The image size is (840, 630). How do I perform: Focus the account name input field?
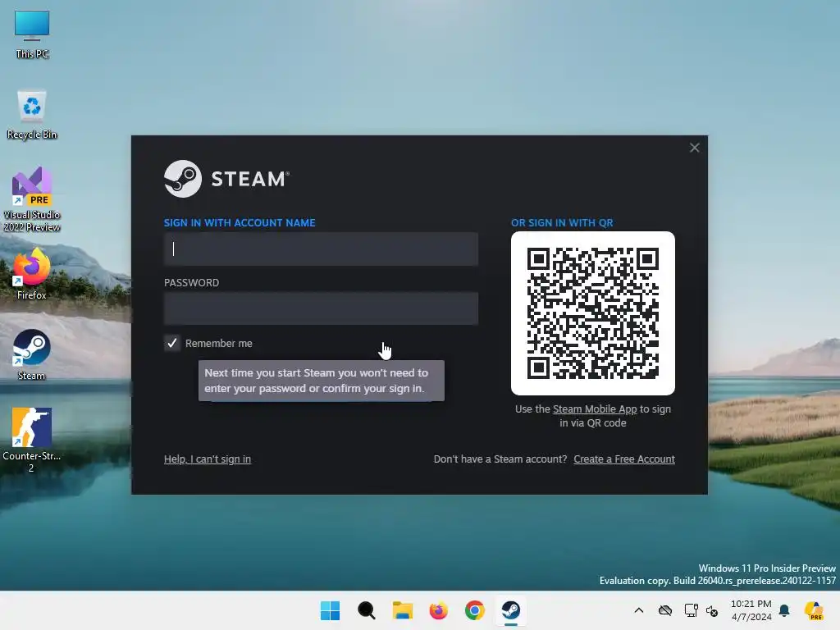point(321,249)
